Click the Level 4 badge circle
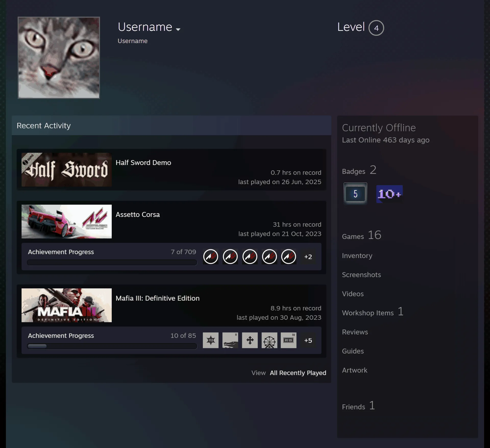 tap(376, 28)
